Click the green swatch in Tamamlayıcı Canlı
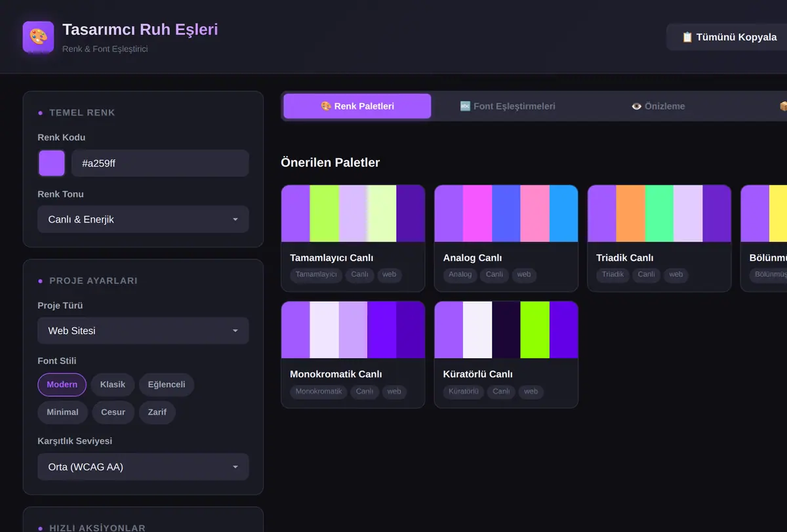 (325, 214)
